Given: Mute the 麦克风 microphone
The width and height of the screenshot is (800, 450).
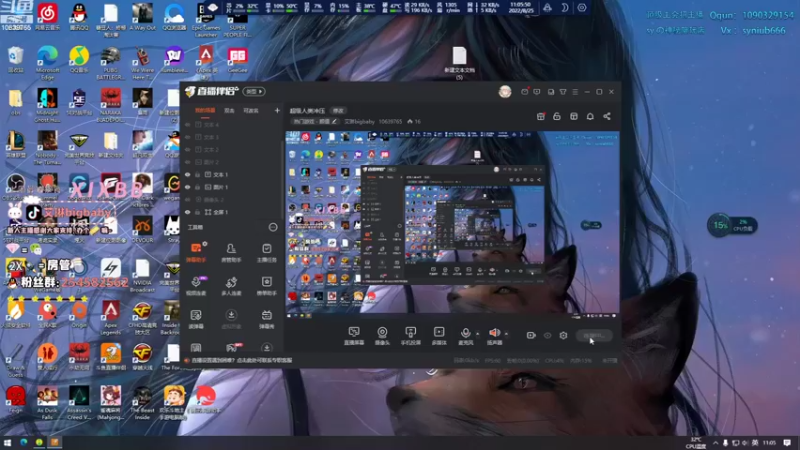Looking at the screenshot, I should pyautogui.click(x=465, y=334).
